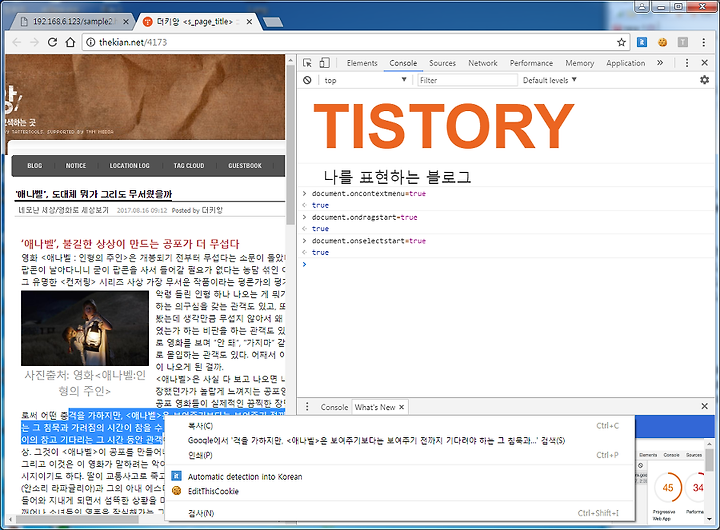Click the browser back arrow

(x=17, y=42)
